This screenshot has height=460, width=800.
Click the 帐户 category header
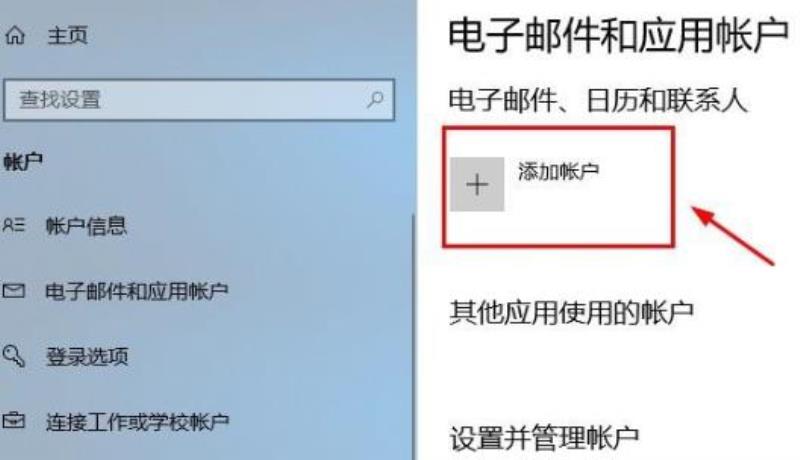click(23, 162)
